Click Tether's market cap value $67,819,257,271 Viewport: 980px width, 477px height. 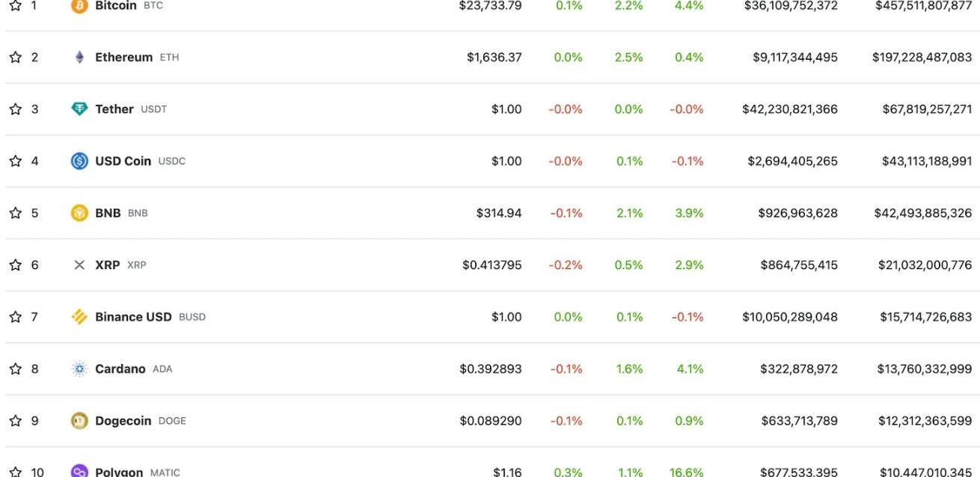pyautogui.click(x=927, y=109)
